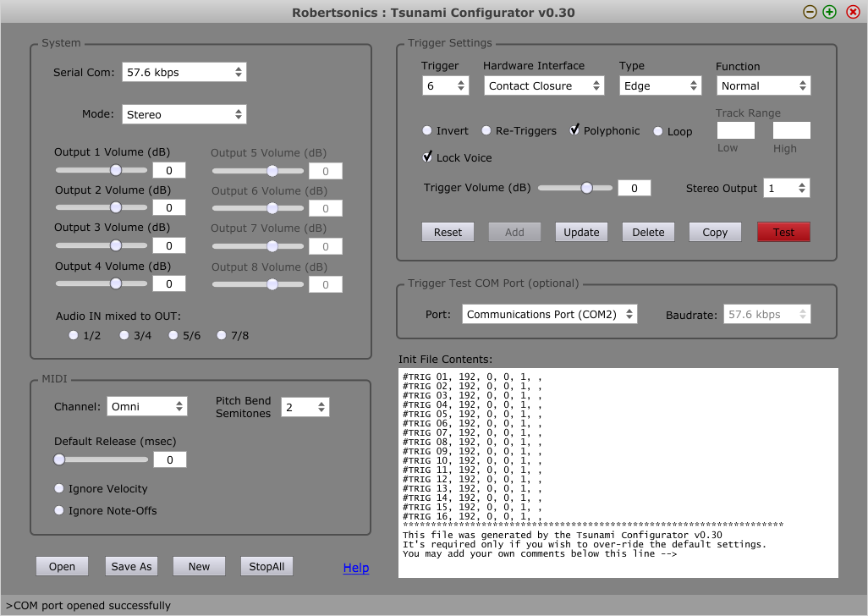Click the Output 1 Volume slider handle

pyautogui.click(x=116, y=170)
